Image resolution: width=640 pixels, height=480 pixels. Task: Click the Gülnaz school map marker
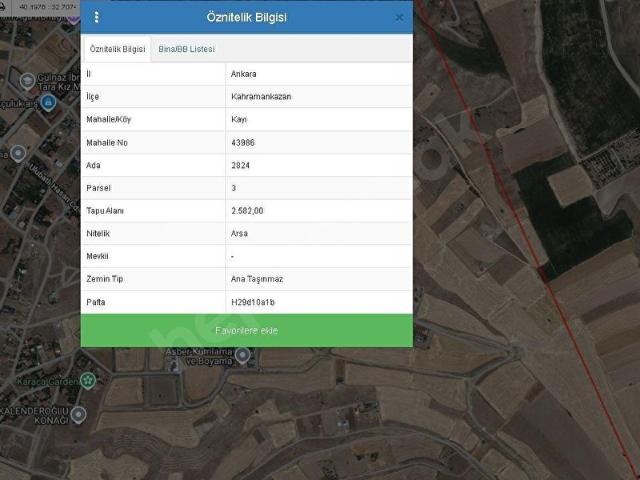27,81
